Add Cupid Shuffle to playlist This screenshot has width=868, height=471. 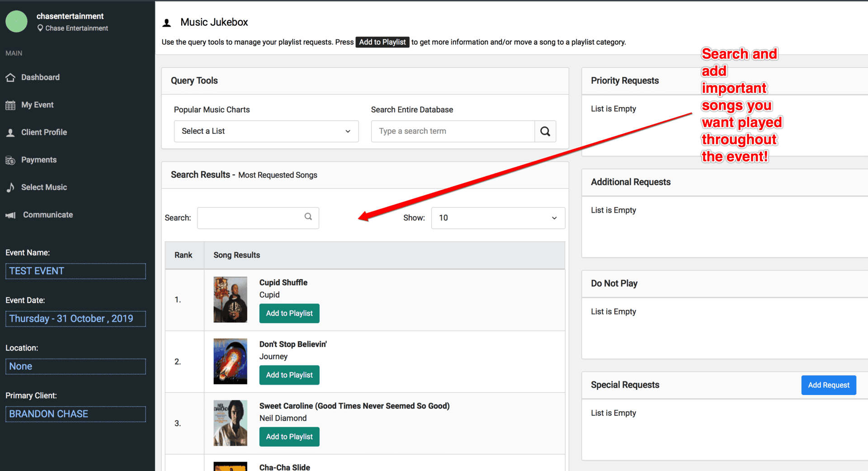289,314
